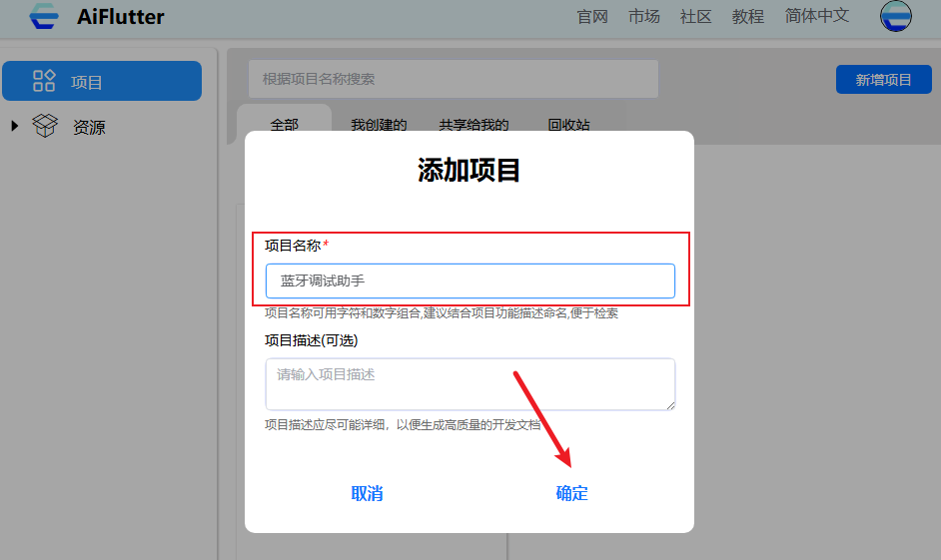The width and height of the screenshot is (941, 560).
Task: Click 确定 to confirm the project
Action: point(572,493)
